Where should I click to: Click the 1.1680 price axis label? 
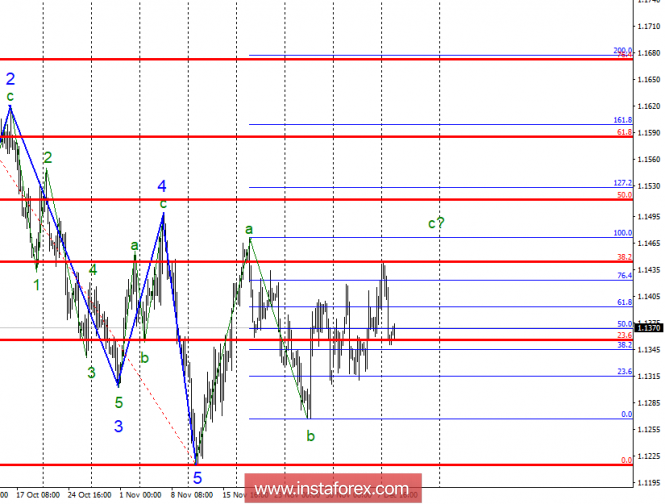click(648, 53)
